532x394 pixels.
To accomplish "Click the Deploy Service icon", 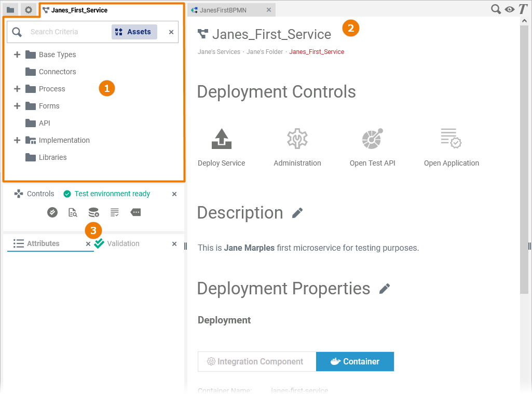I will (222, 139).
